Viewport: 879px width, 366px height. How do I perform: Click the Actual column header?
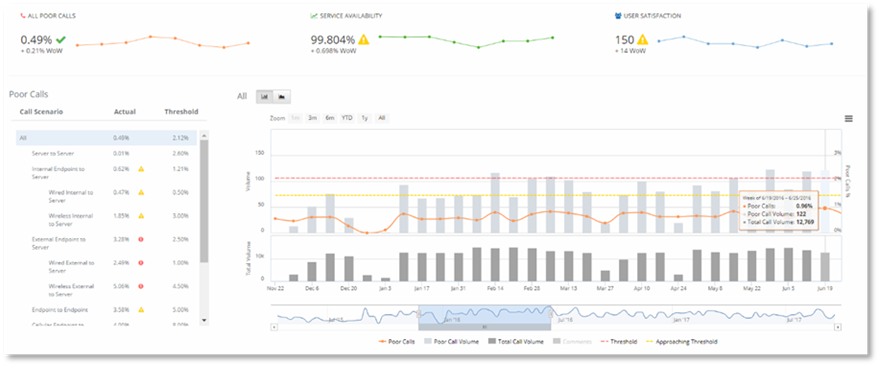pyautogui.click(x=124, y=112)
